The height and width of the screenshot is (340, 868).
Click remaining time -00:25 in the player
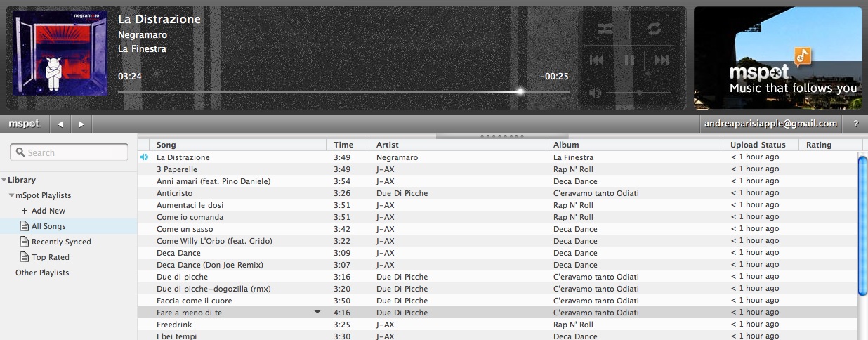(x=554, y=76)
